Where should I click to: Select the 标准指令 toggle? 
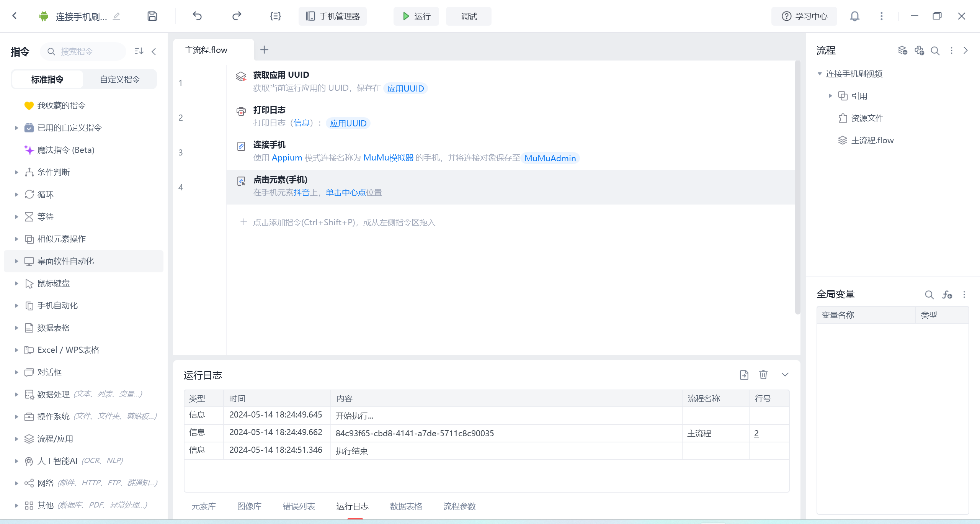[47, 79]
